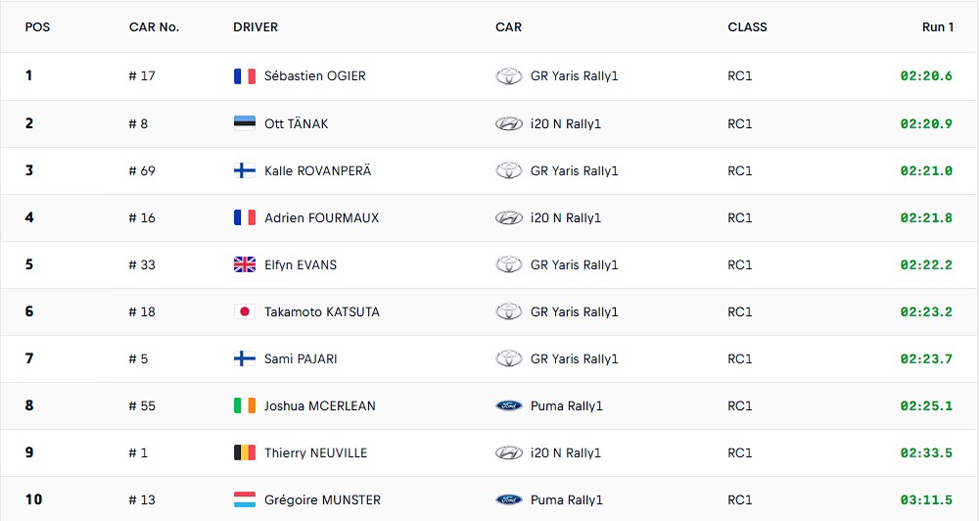Click the POS column header
Image resolution: width=980 pixels, height=521 pixels.
(37, 27)
